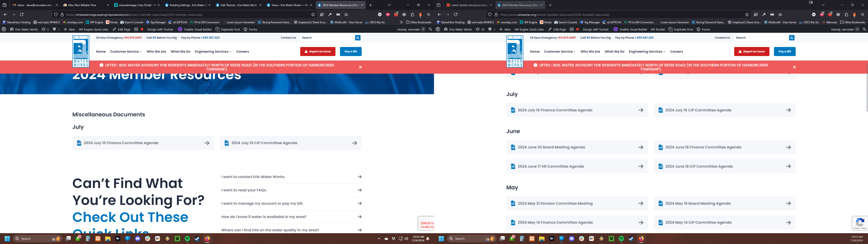This screenshot has height=244, width=868.
Task: Go back in the eriewater.org window
Action: [439, 14]
